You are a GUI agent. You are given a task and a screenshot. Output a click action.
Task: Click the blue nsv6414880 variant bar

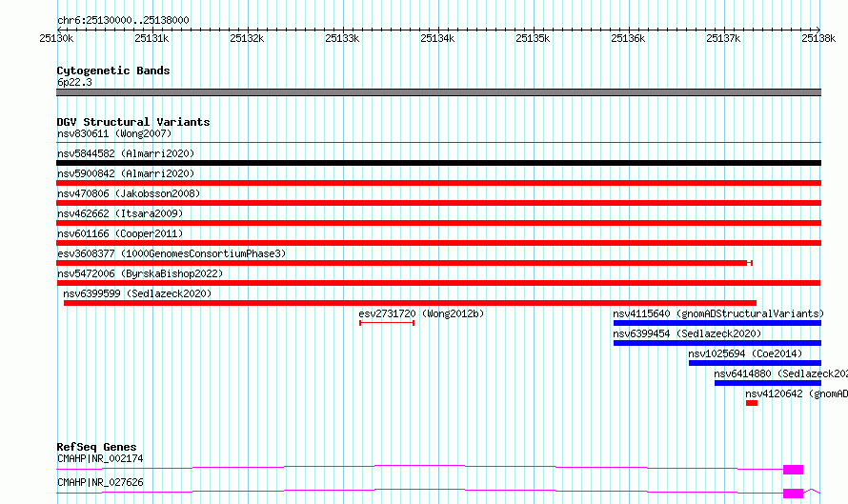[768, 383]
